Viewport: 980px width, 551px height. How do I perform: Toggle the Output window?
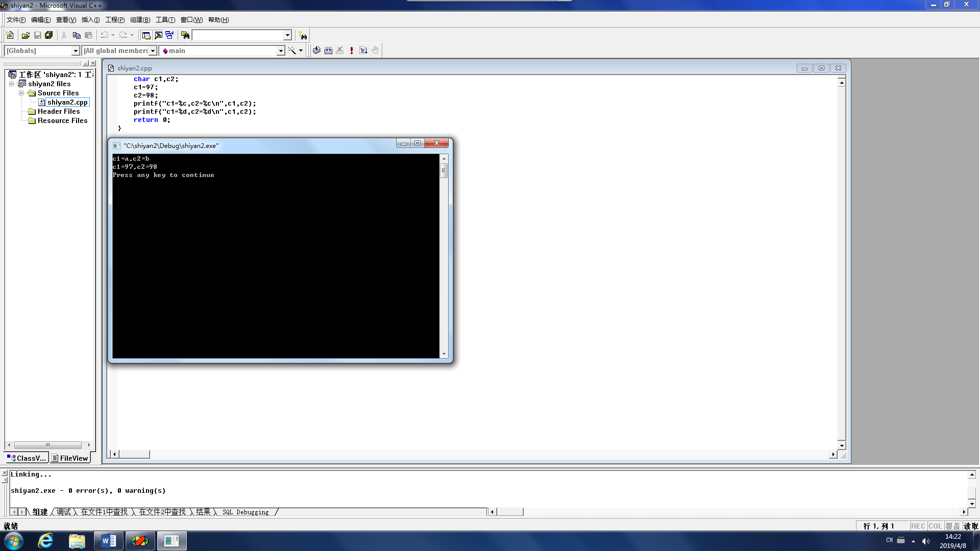(158, 35)
